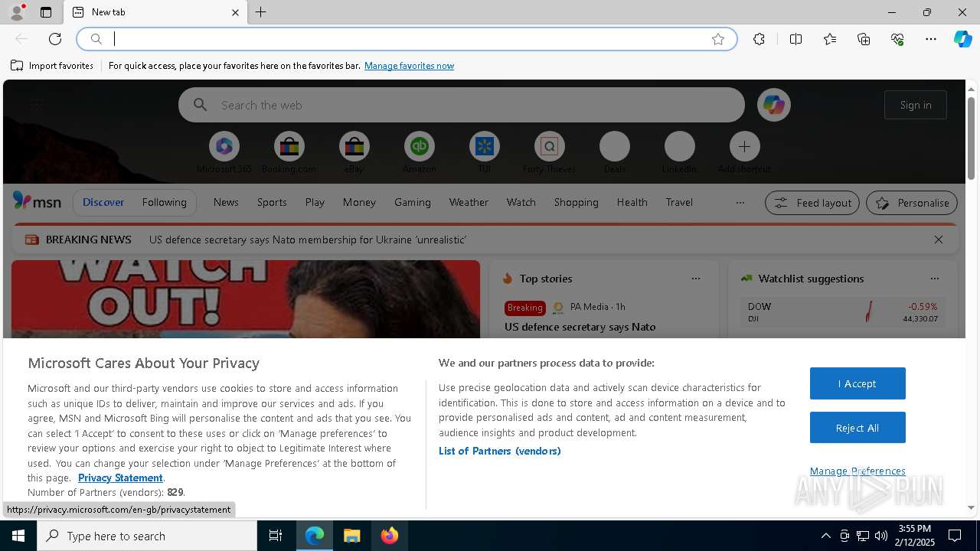
Task: Open the Privacy Statement link
Action: [120, 478]
